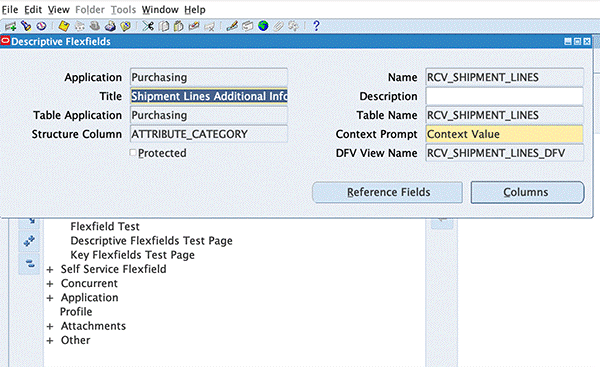600x367 pixels.
Task: Open the View menu
Action: (59, 9)
